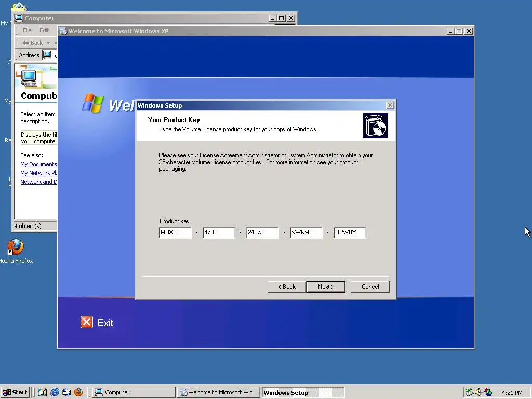Click the volume speaker tray icon
Image resolution: width=532 pixels, height=399 pixels.
point(478,392)
